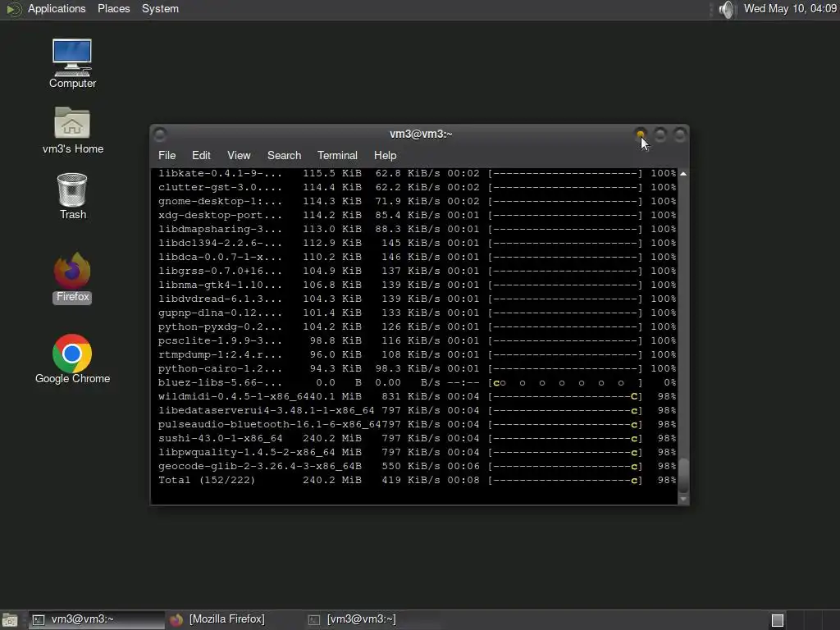The image size is (840, 630).
Task: Click the text 'pcsclite-1.9.9-3...'
Action: [x=220, y=340]
